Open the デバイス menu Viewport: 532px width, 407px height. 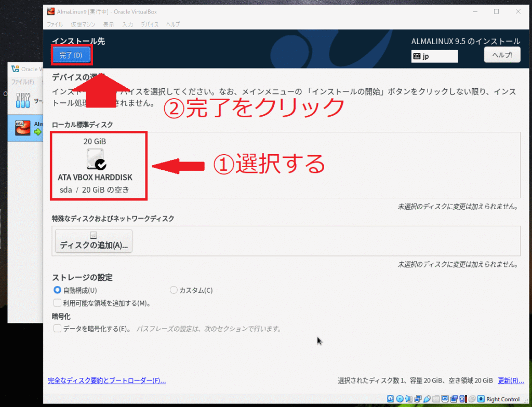point(150,24)
